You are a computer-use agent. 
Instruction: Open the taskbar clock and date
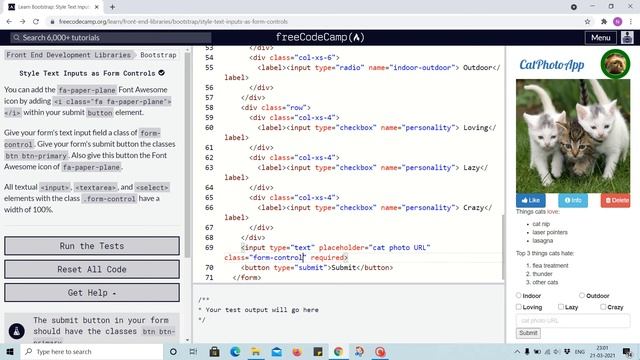coord(602,351)
